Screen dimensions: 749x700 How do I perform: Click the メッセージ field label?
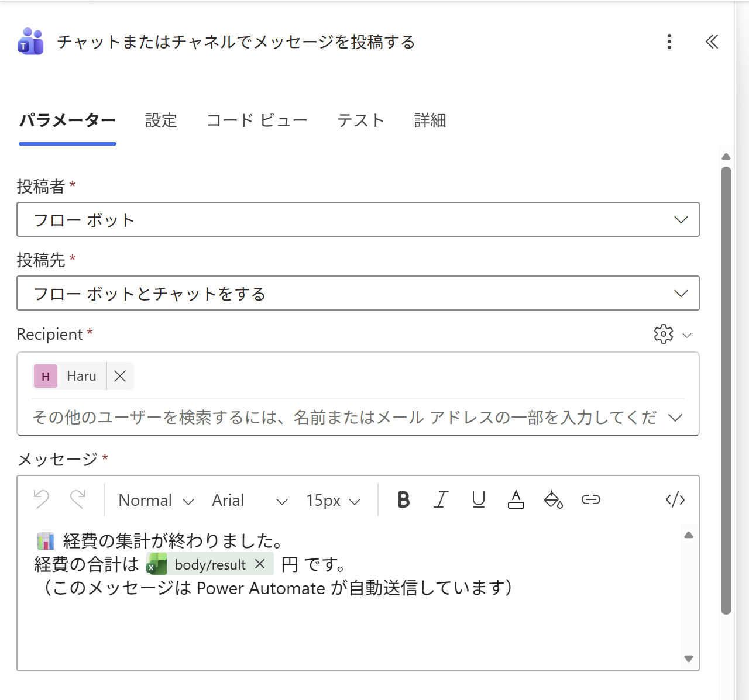click(57, 460)
